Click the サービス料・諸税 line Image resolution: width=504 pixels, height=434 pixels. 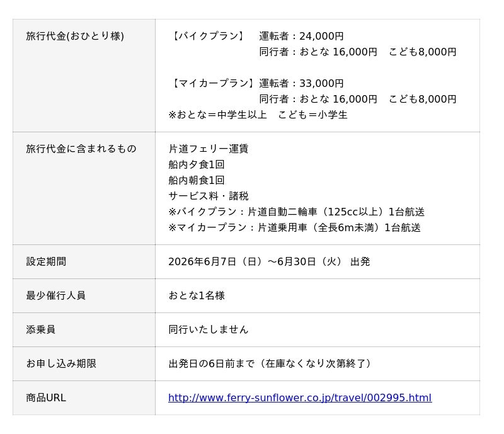209,196
